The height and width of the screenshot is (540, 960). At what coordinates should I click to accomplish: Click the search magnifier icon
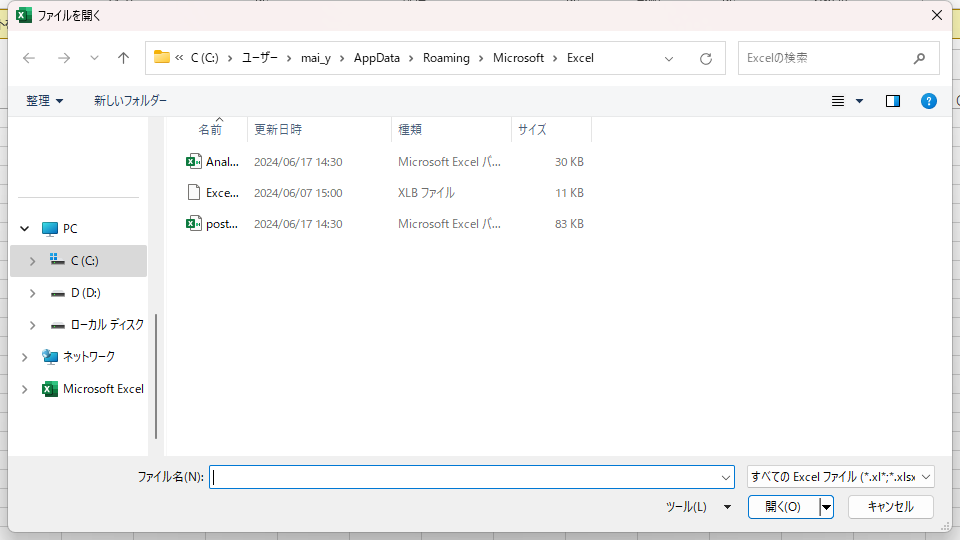tap(919, 58)
